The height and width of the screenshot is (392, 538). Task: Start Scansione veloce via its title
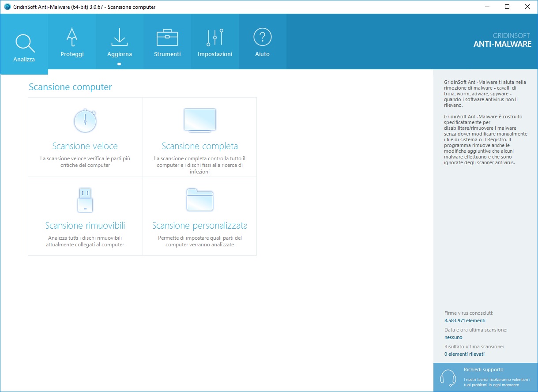tap(85, 146)
